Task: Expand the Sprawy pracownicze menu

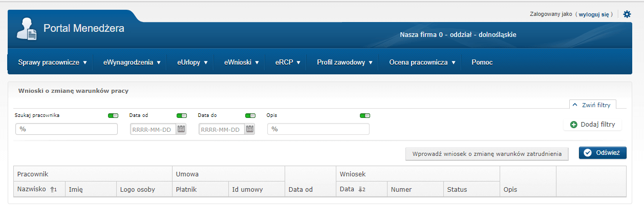Action: [52, 63]
